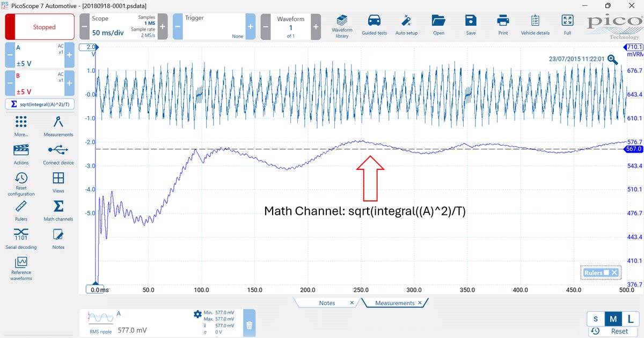Save the current waveform data
644x338 pixels.
(x=471, y=26)
